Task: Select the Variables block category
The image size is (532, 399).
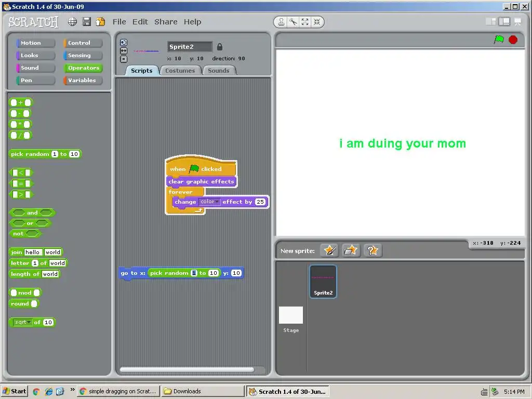Action: coord(83,81)
